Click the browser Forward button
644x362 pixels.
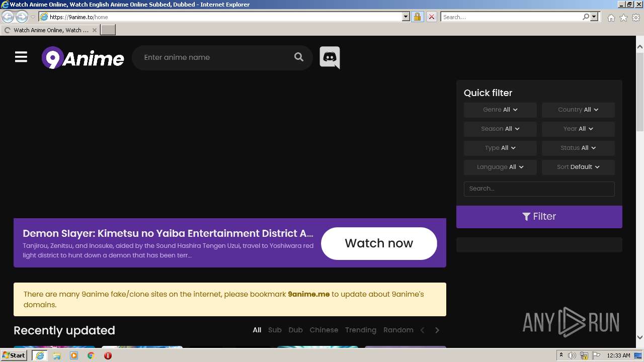(22, 17)
